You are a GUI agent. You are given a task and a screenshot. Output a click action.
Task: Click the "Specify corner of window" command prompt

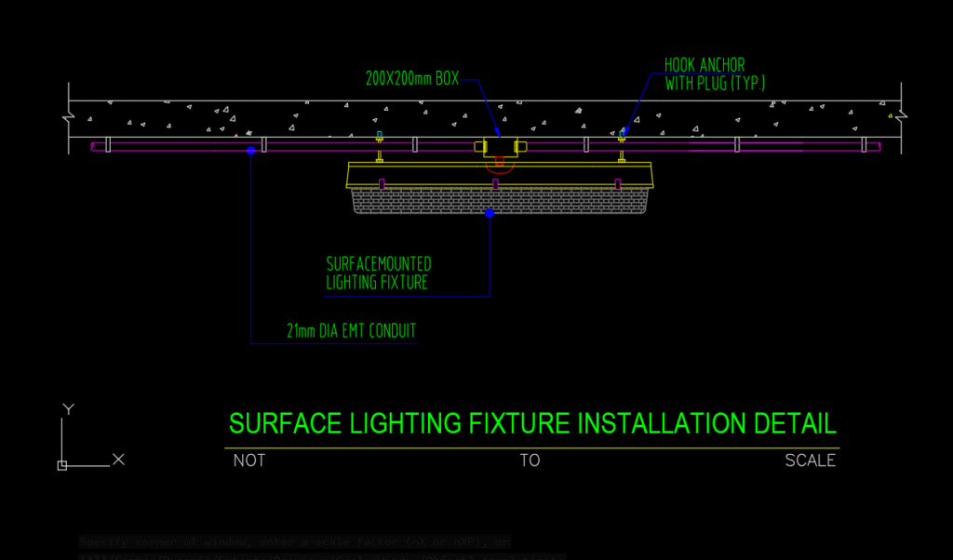[295, 541]
